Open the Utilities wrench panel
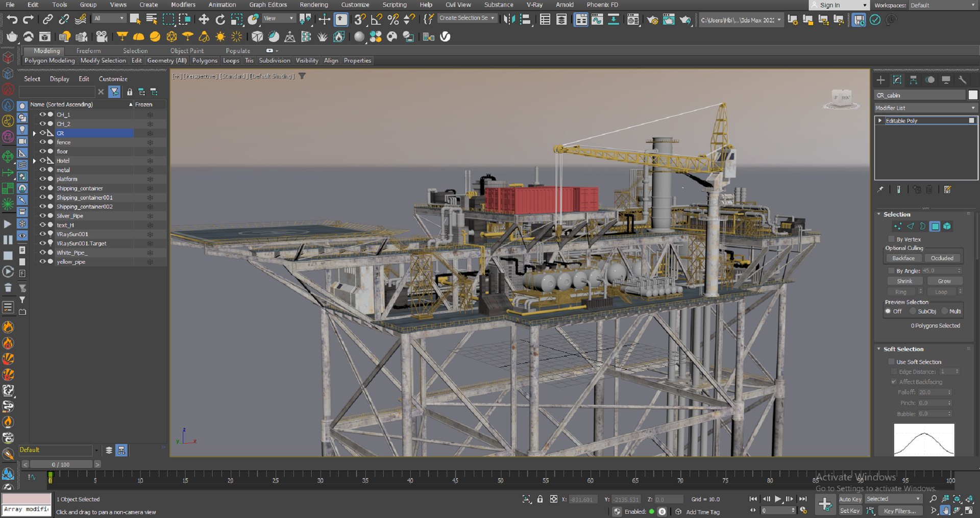The image size is (980, 518). pos(962,80)
